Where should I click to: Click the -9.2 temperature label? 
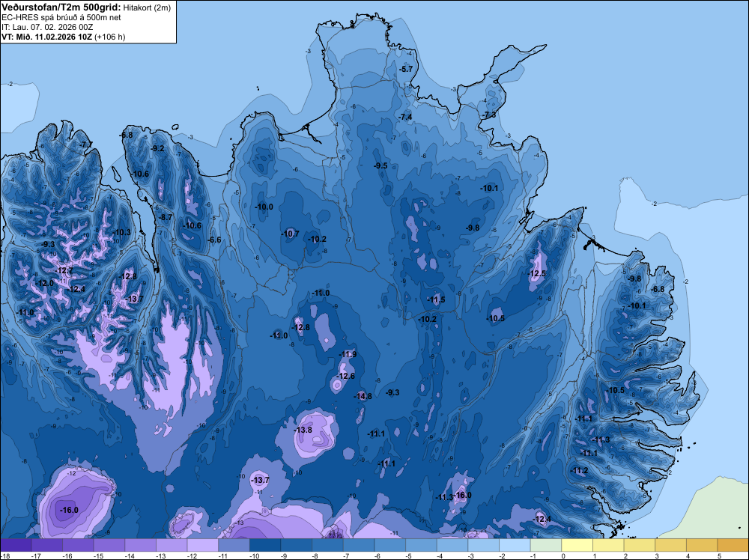(157, 148)
